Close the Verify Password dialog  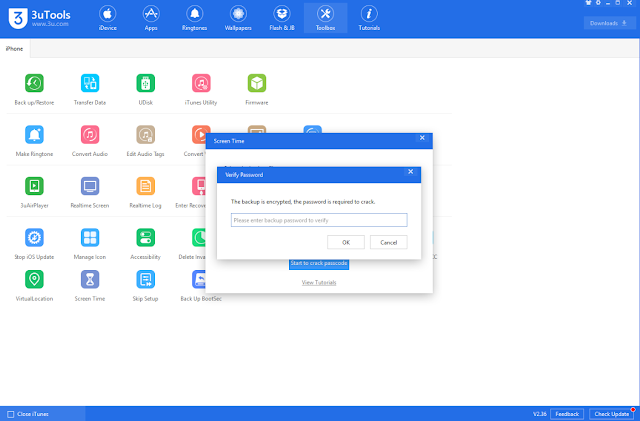(x=411, y=172)
